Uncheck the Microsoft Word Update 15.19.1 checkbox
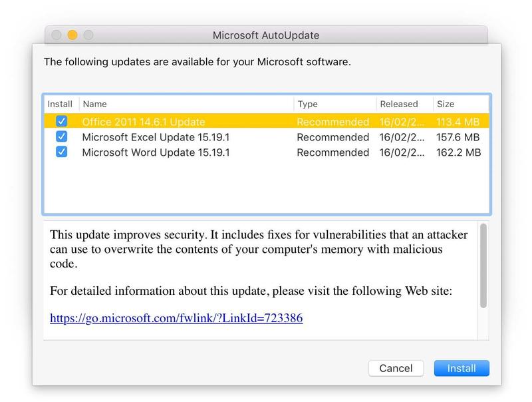 pos(61,152)
